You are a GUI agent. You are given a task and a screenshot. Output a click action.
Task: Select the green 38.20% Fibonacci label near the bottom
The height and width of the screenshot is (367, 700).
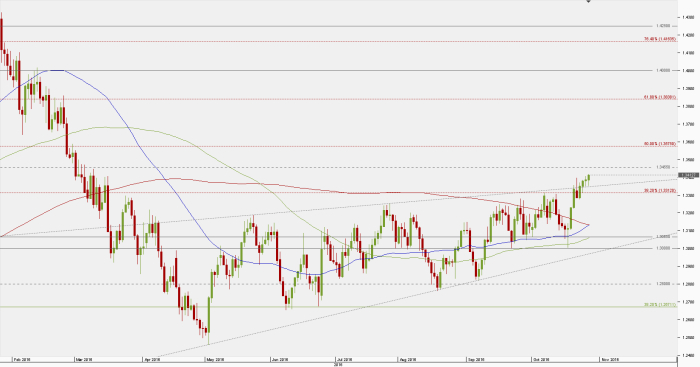(660, 304)
